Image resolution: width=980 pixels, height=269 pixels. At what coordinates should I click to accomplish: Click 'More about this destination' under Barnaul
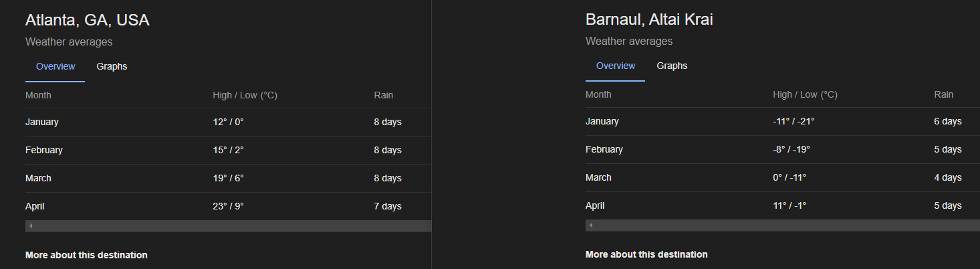(646, 254)
